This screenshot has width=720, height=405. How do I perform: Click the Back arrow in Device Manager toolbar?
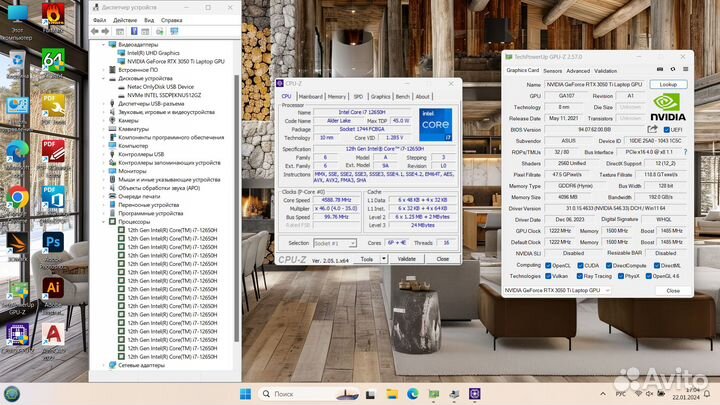pyautogui.click(x=95, y=31)
